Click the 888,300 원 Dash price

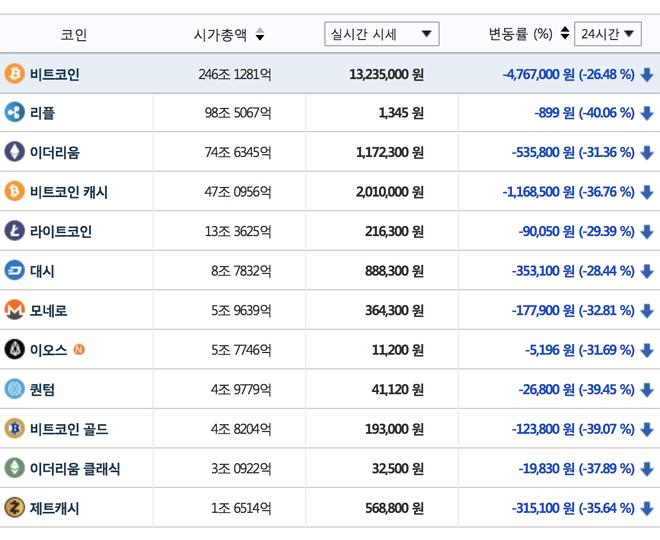click(394, 271)
